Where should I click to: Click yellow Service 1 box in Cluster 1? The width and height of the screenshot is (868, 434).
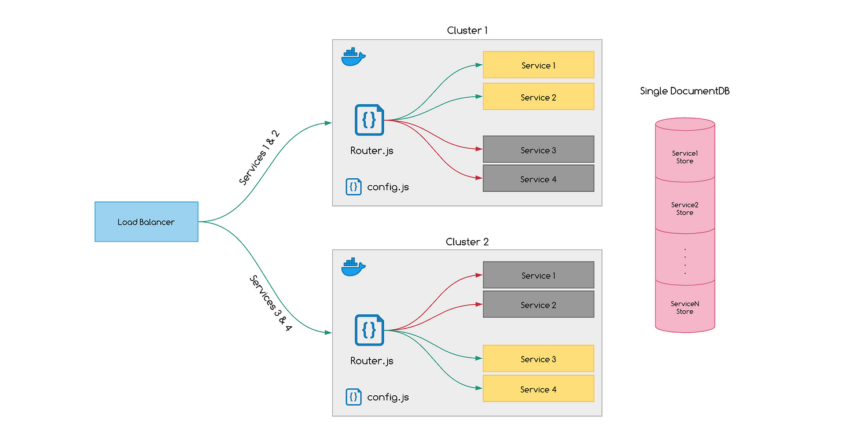tap(539, 65)
